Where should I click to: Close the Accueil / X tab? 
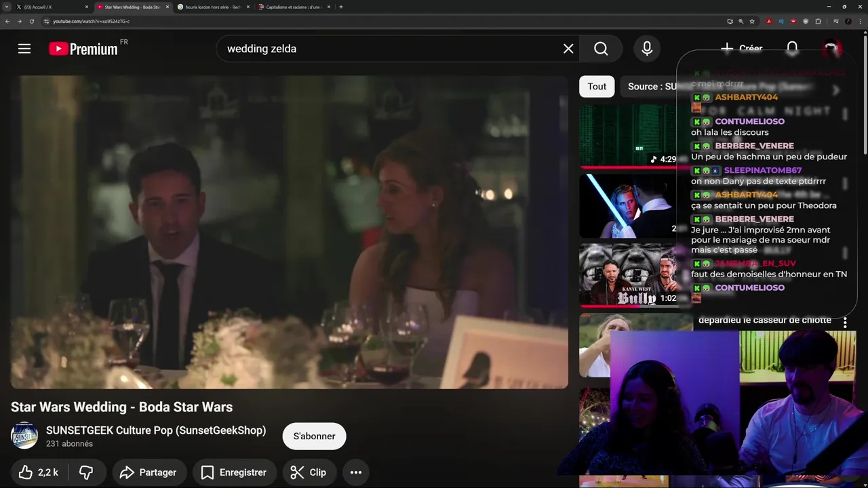tap(87, 7)
